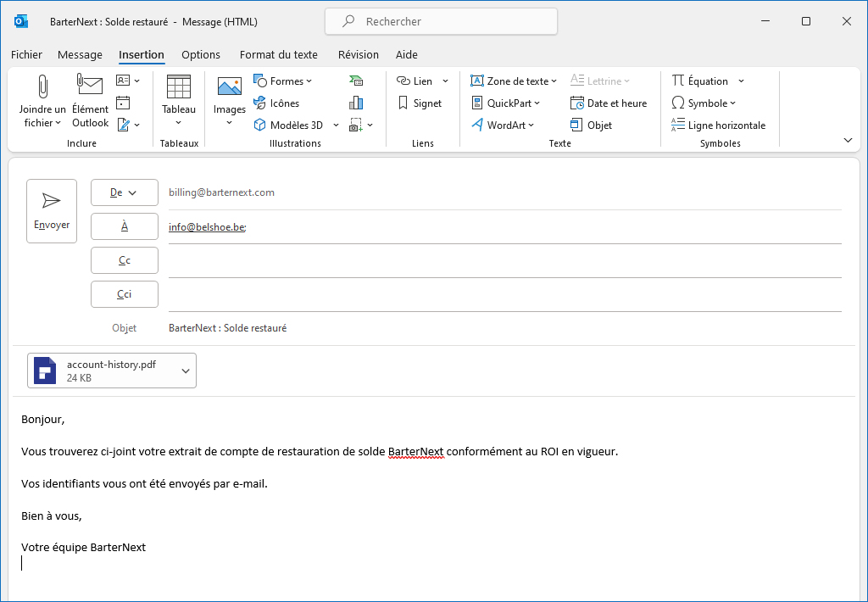Expand the De sender dropdown
Image resolution: width=868 pixels, height=602 pixels.
click(x=125, y=192)
